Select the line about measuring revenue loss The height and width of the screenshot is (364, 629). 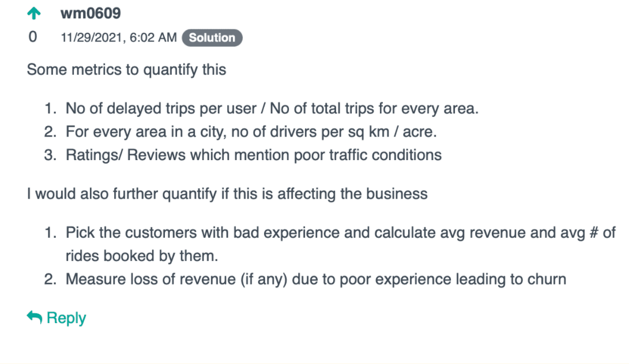click(315, 279)
